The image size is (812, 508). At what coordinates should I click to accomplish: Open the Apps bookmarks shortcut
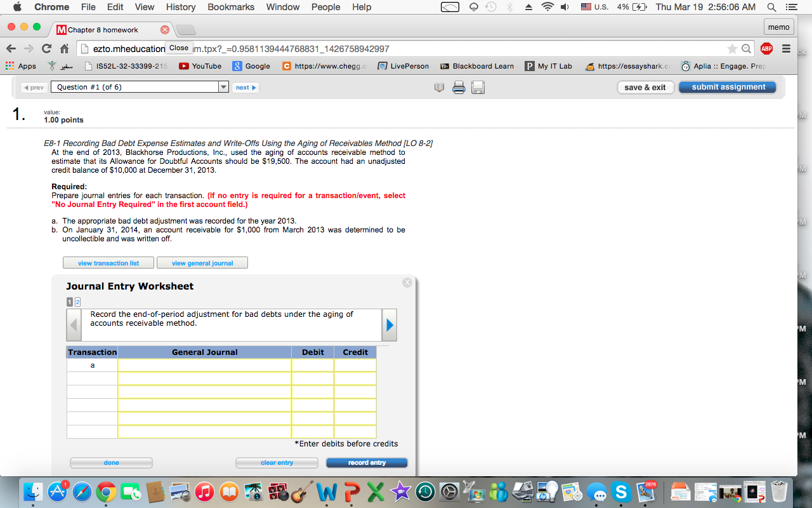tap(20, 66)
